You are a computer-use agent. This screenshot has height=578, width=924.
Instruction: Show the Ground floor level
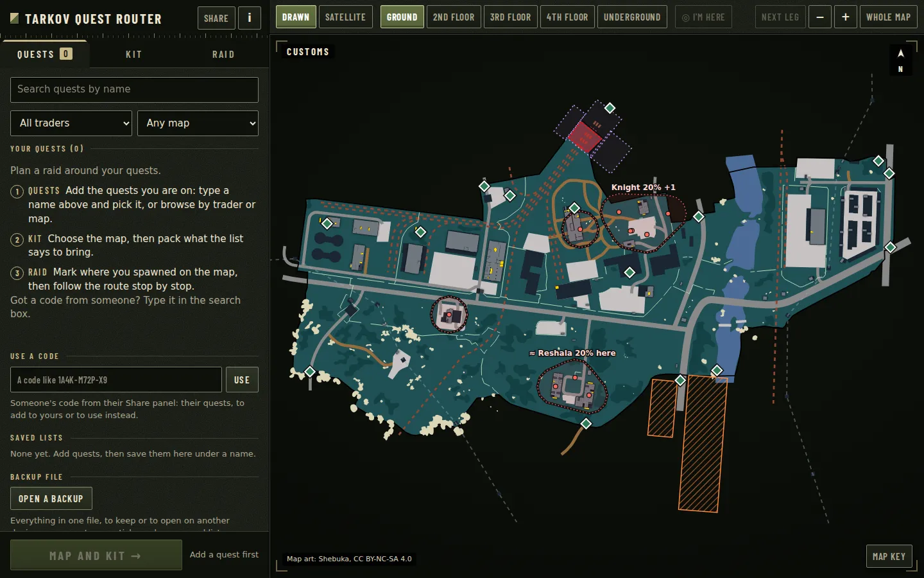point(402,17)
